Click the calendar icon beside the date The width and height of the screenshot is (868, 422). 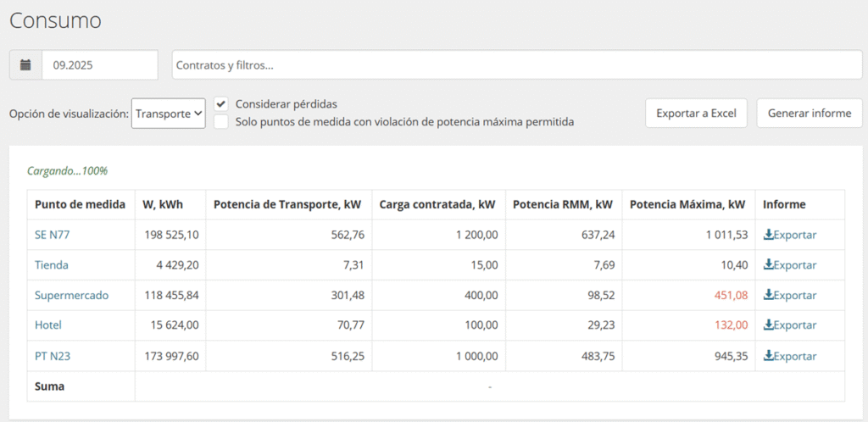[x=25, y=64]
